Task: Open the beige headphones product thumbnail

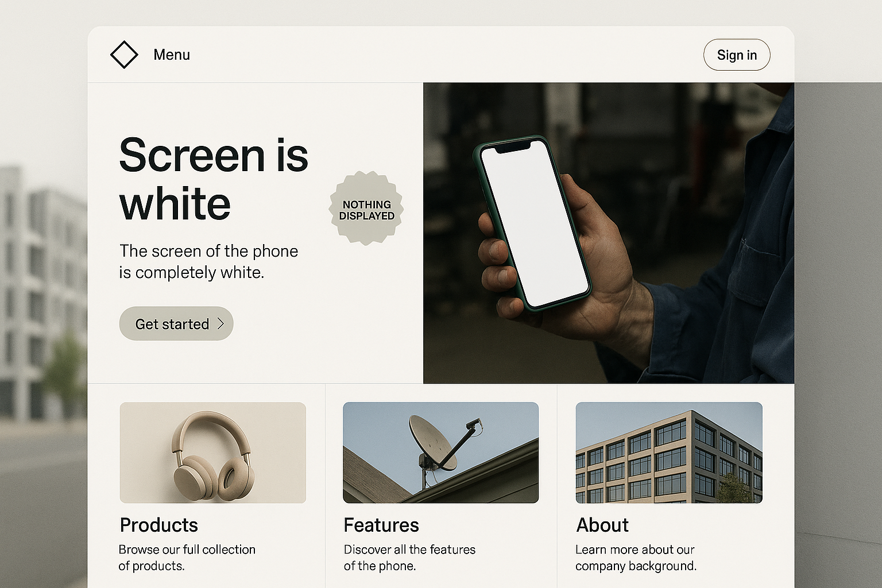Action: 212,452
